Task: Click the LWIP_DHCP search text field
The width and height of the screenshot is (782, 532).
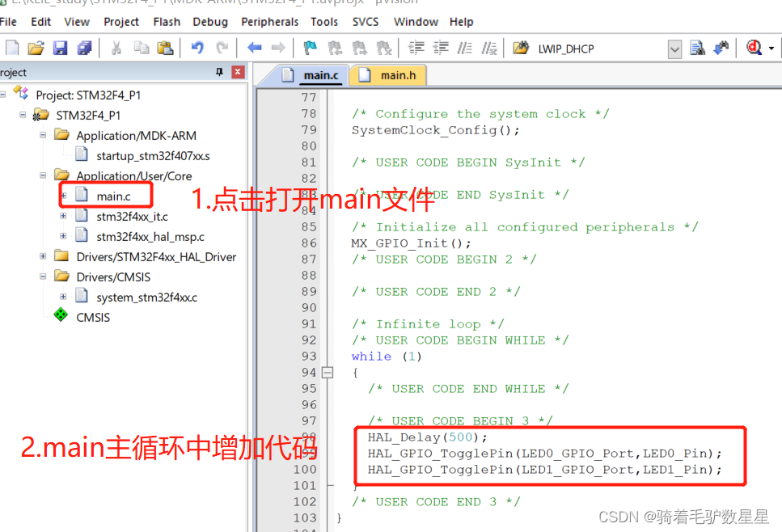Action: [x=601, y=49]
